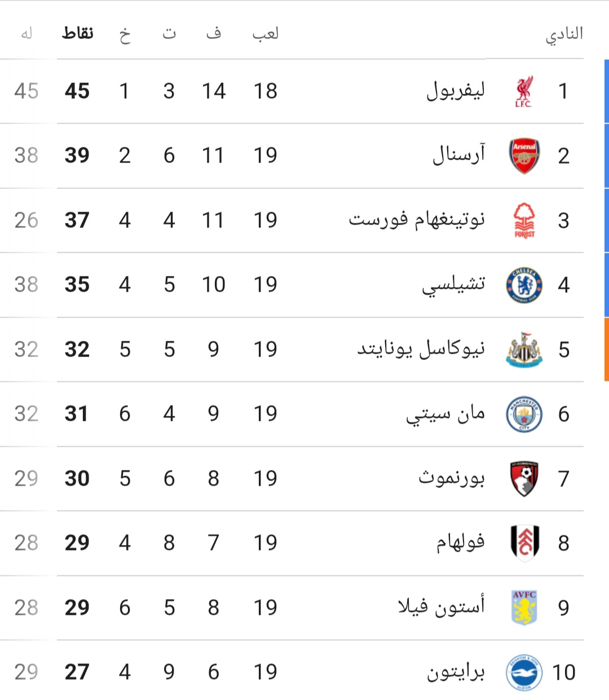Click the Bournemouth club crest
609x700 pixels.
tap(524, 479)
